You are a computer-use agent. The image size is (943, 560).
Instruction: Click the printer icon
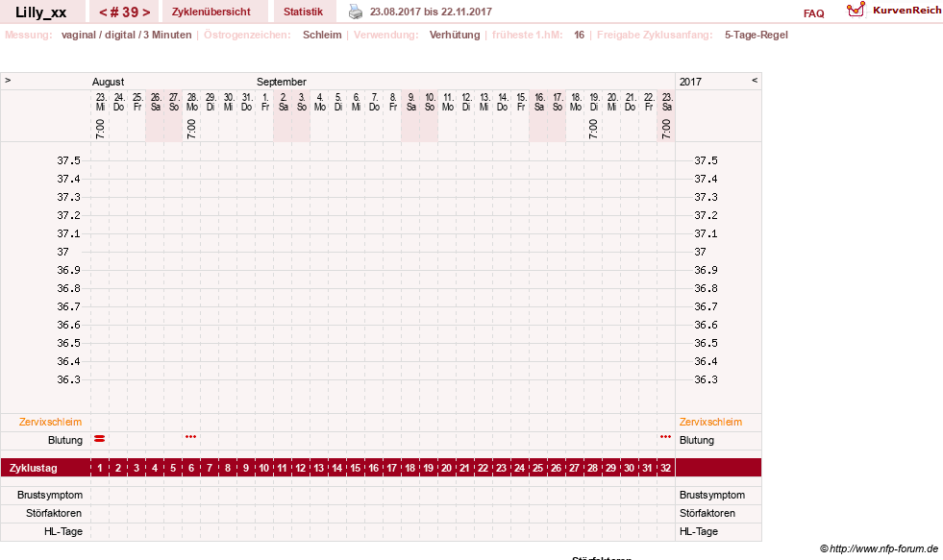click(356, 12)
